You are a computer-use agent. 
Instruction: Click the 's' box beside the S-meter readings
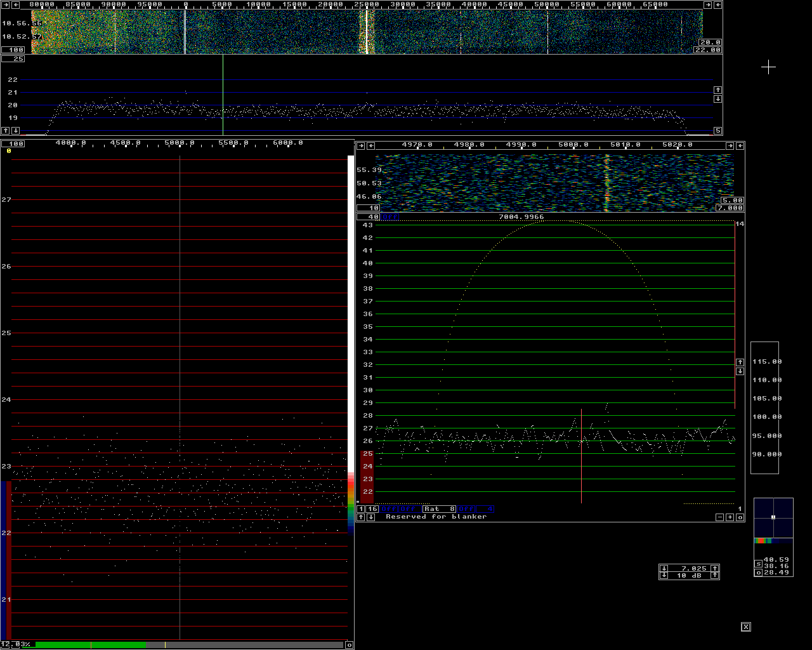tap(757, 564)
